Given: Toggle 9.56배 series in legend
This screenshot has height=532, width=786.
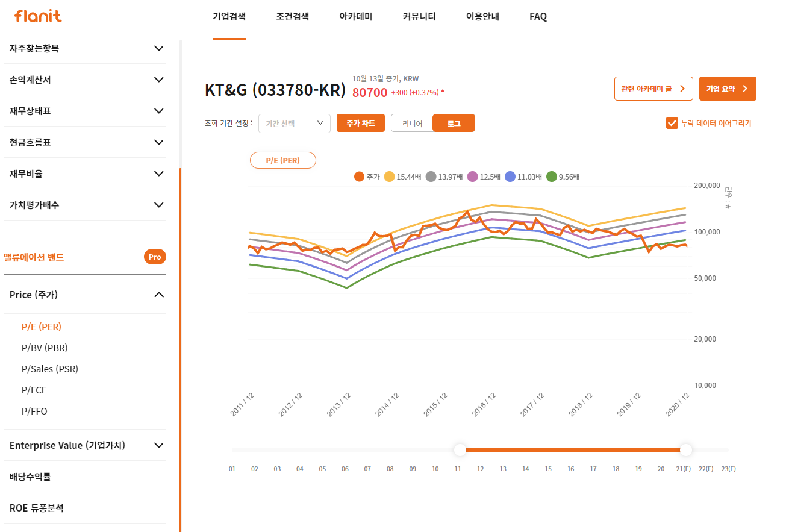Looking at the screenshot, I should tap(563, 177).
